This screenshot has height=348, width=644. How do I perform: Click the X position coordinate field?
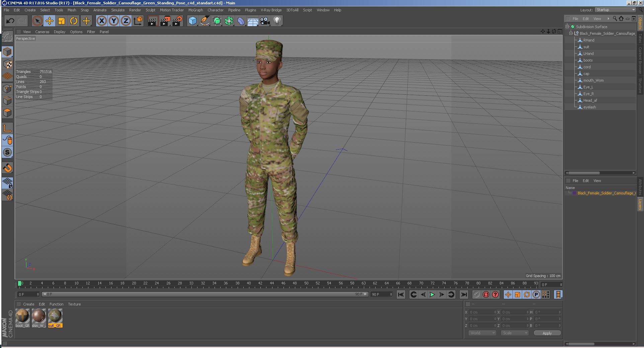tap(482, 312)
